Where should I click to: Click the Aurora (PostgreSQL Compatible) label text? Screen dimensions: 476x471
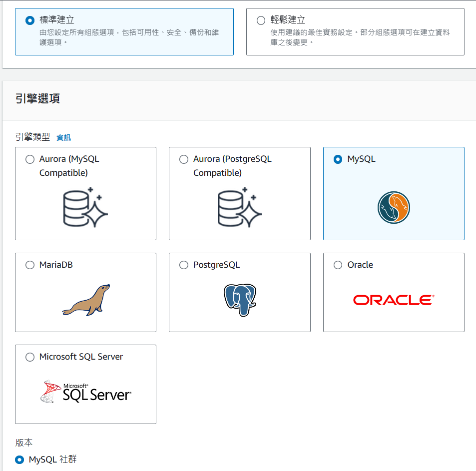point(232,166)
